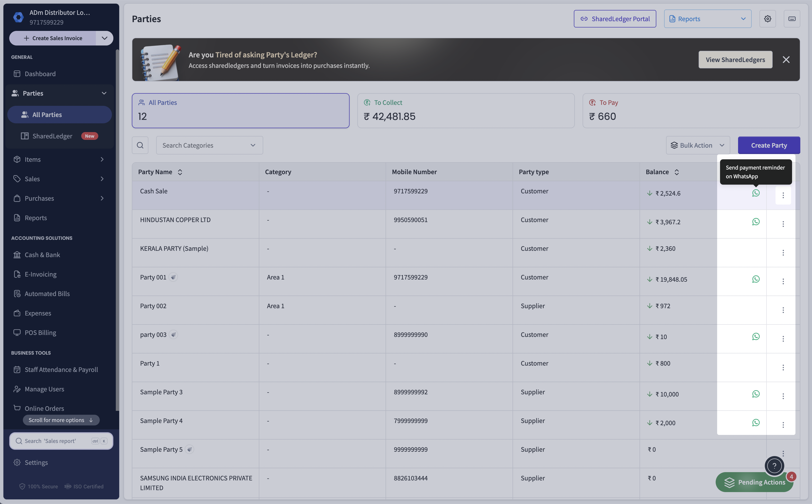The width and height of the screenshot is (812, 504).
Task: Open more options for Sample Party 3
Action: pos(783,396)
